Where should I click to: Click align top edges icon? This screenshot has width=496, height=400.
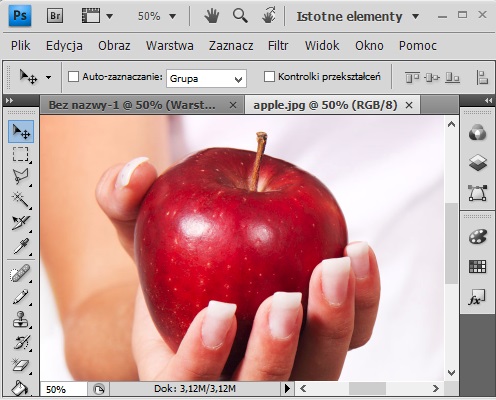click(x=412, y=78)
